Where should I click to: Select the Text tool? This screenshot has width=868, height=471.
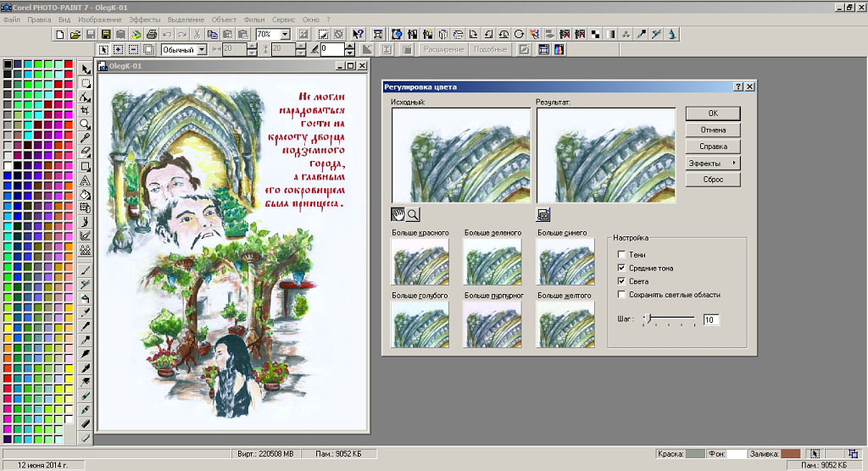tap(86, 180)
